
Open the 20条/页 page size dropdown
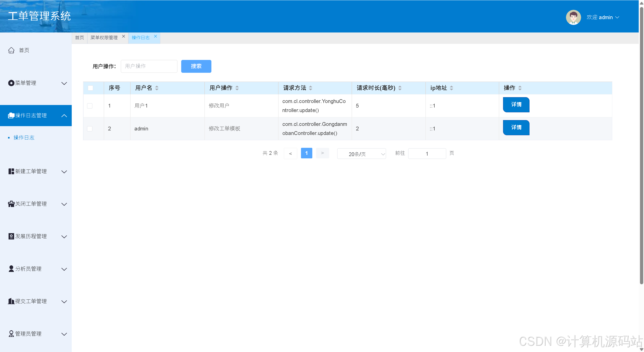(x=361, y=154)
